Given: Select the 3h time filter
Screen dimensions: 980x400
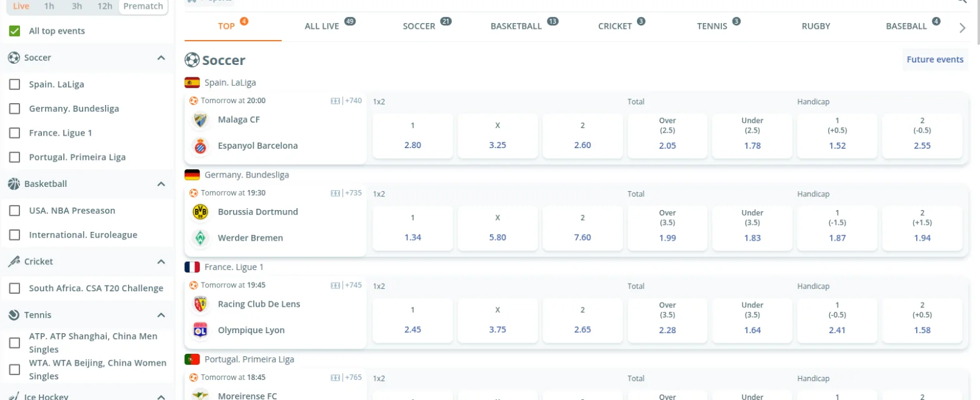Looking at the screenshot, I should click(x=77, y=6).
